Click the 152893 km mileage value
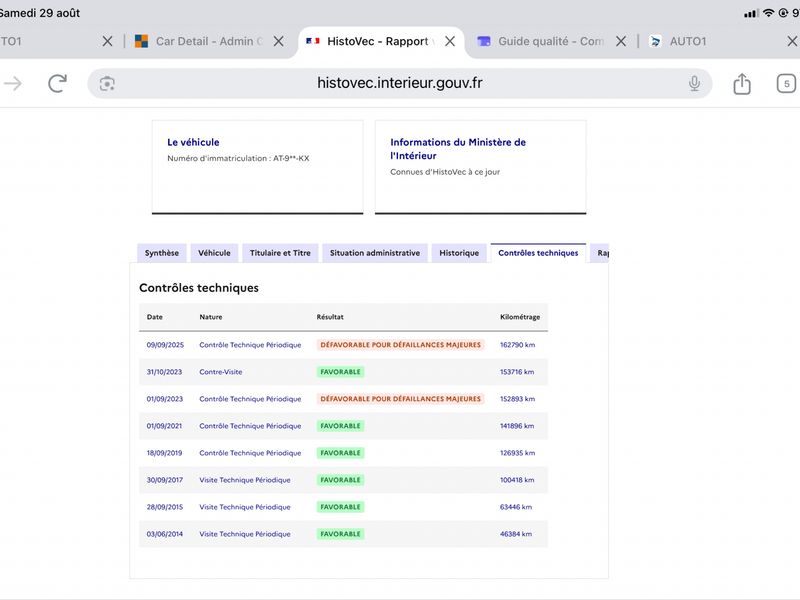 coord(517,399)
